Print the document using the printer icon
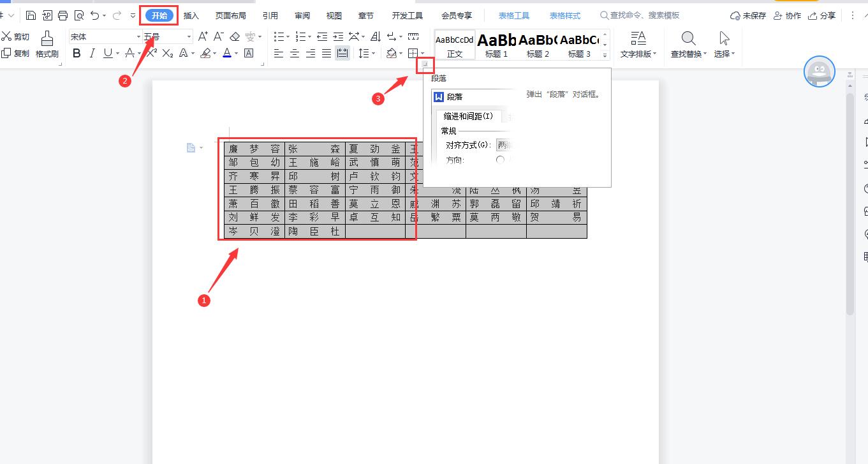 tap(63, 15)
